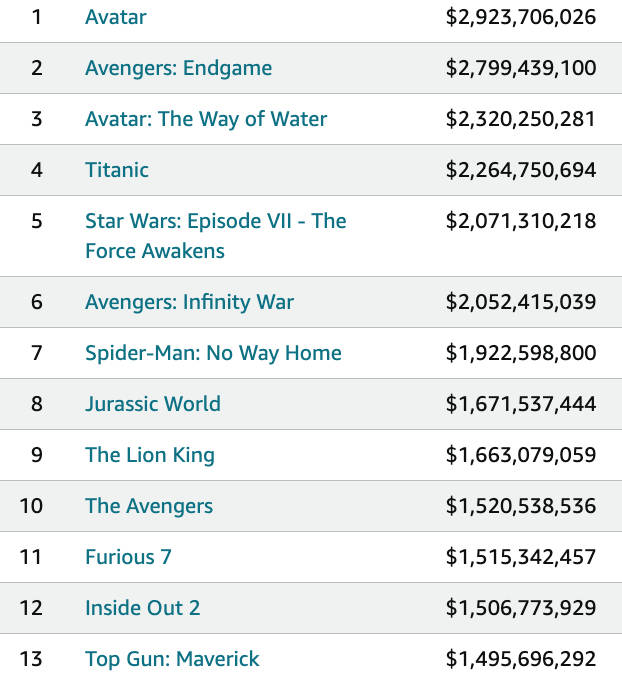The height and width of the screenshot is (684, 622).
Task: Click the $2,923,706,026 gross for Avatar
Action: click(x=520, y=17)
